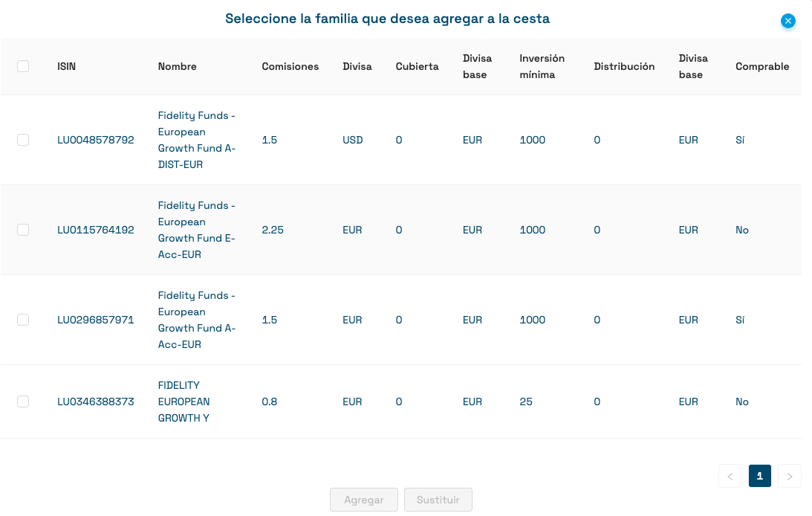
Task: Click the Distribución column header
Action: [624, 66]
